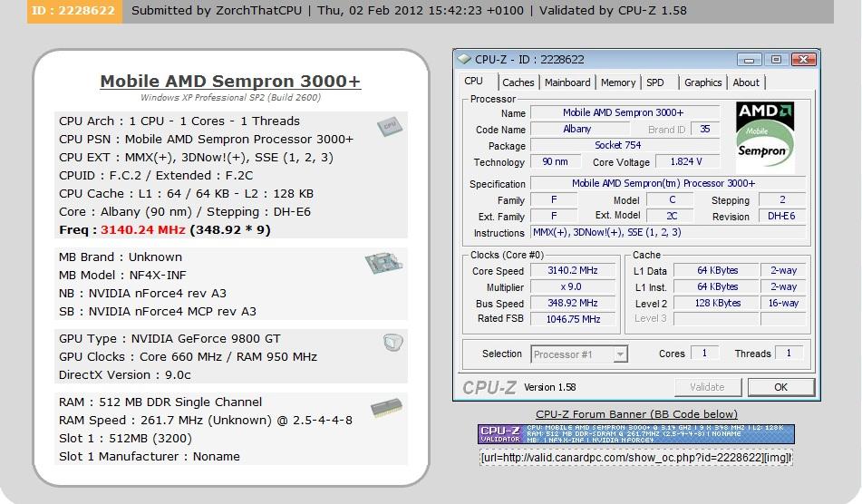Click the Multiplier value x 9.0
862x504 pixels.
tap(573, 287)
